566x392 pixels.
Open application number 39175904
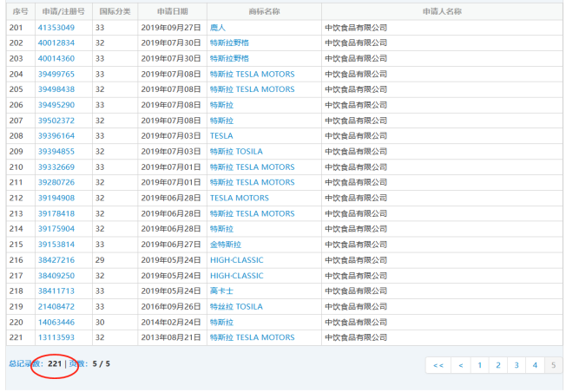point(56,229)
